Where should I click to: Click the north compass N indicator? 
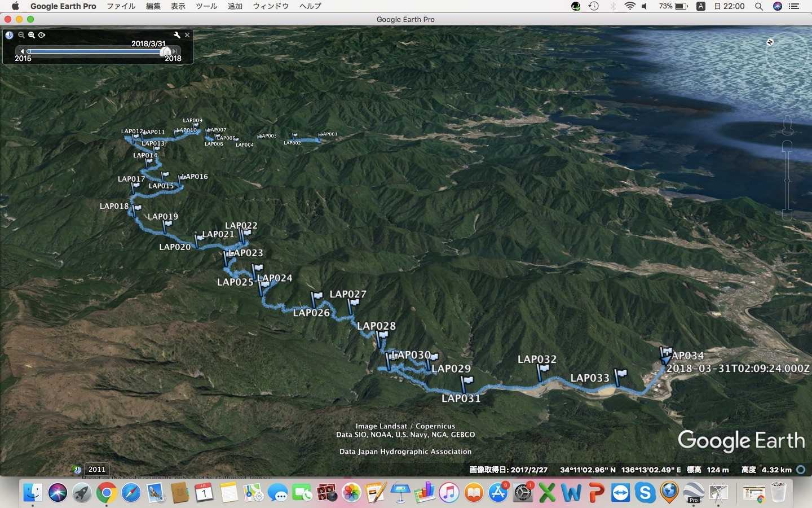click(770, 42)
